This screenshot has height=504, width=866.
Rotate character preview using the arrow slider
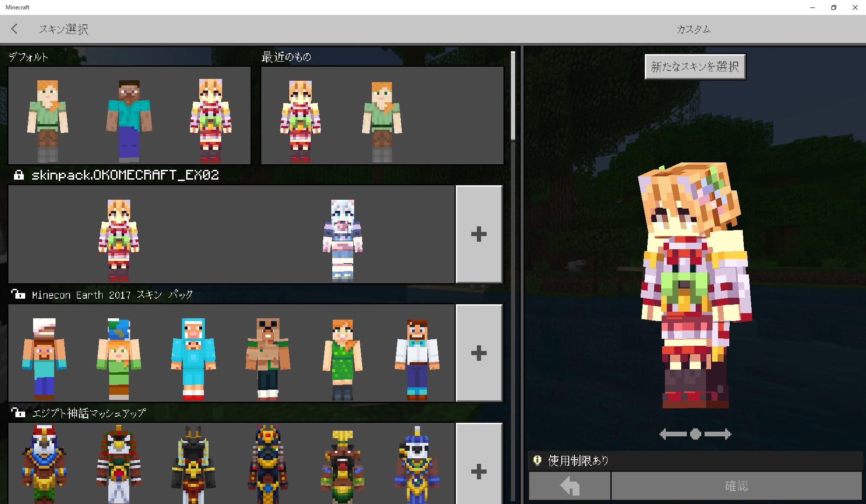[695, 434]
